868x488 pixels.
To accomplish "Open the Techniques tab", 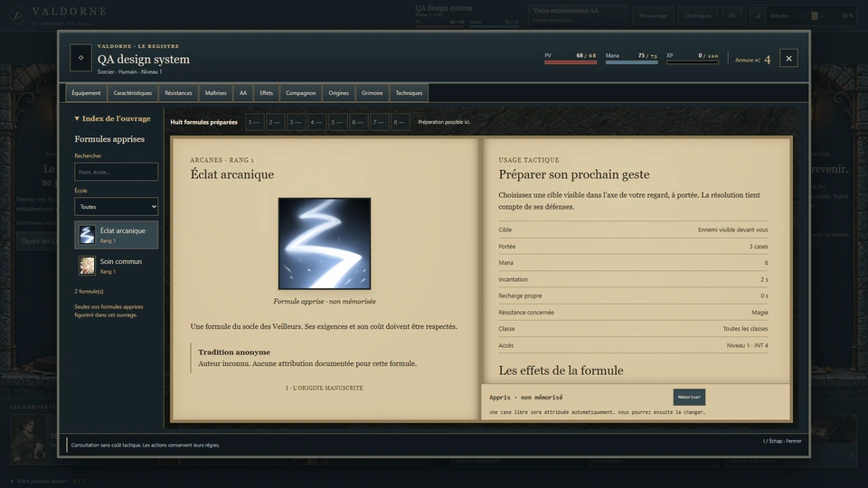I will click(409, 93).
